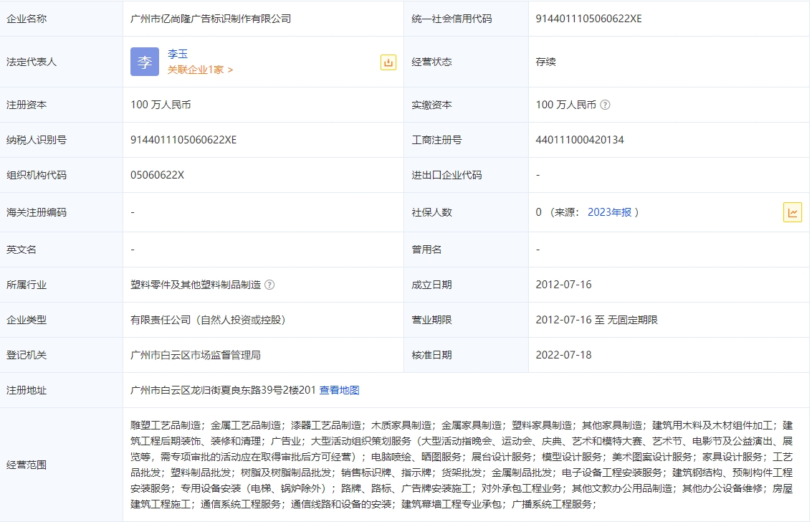Click organization code 05060622X

coord(157,175)
